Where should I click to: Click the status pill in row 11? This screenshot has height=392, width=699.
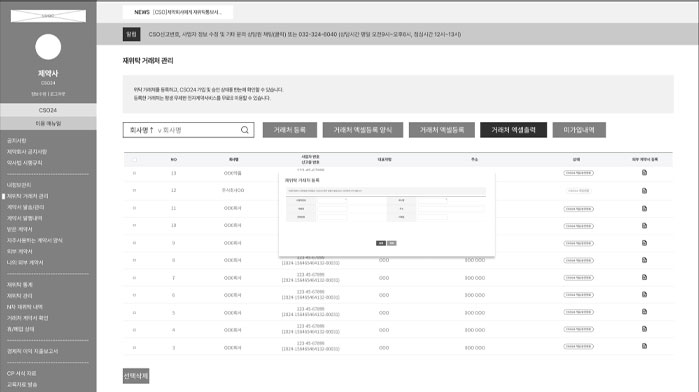[x=578, y=209]
